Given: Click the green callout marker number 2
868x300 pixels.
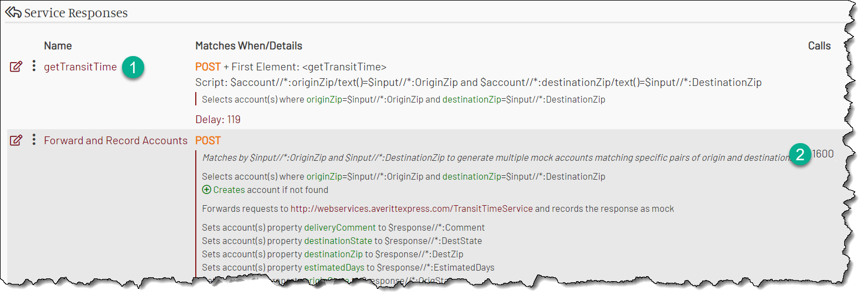Looking at the screenshot, I should [x=800, y=155].
